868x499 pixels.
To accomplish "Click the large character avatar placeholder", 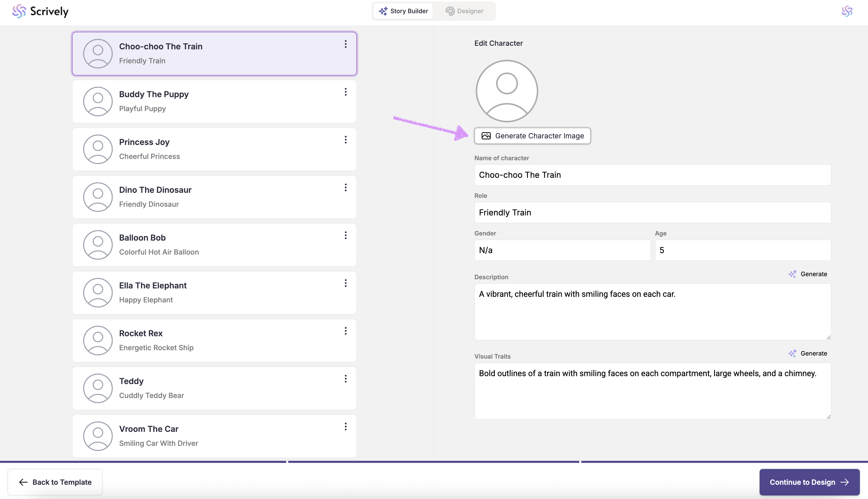I will pos(507,91).
